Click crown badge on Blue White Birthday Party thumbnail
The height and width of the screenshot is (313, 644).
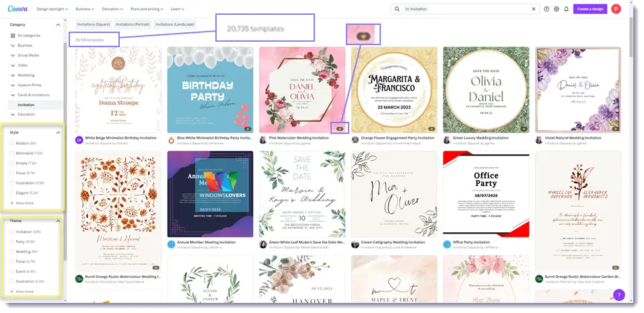[x=248, y=129]
